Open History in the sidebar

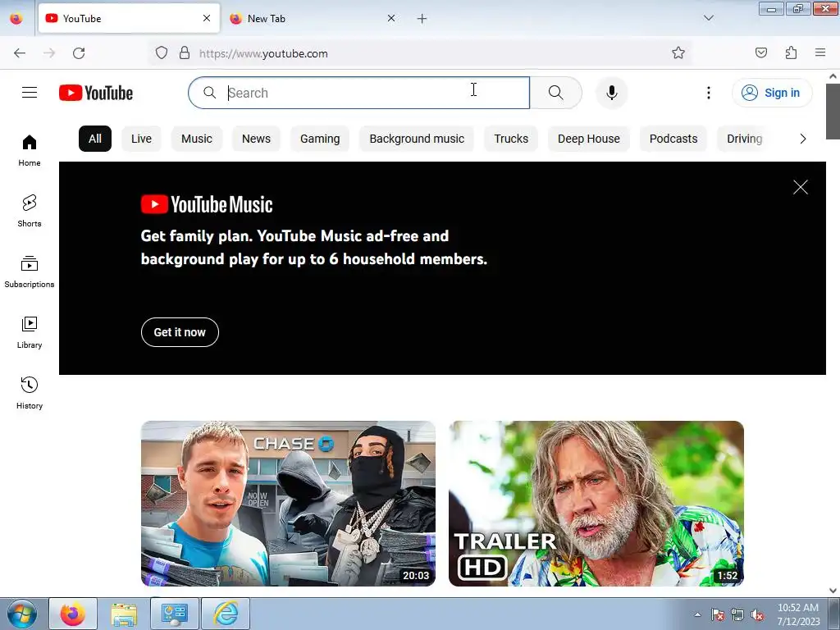(30, 393)
